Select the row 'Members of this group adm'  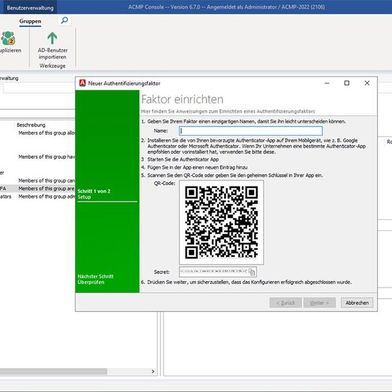click(x=37, y=197)
